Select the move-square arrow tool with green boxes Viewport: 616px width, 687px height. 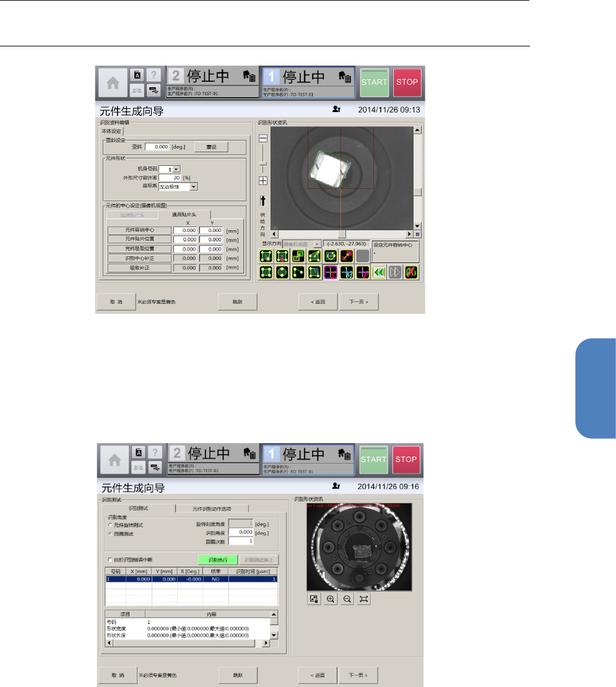298,256
